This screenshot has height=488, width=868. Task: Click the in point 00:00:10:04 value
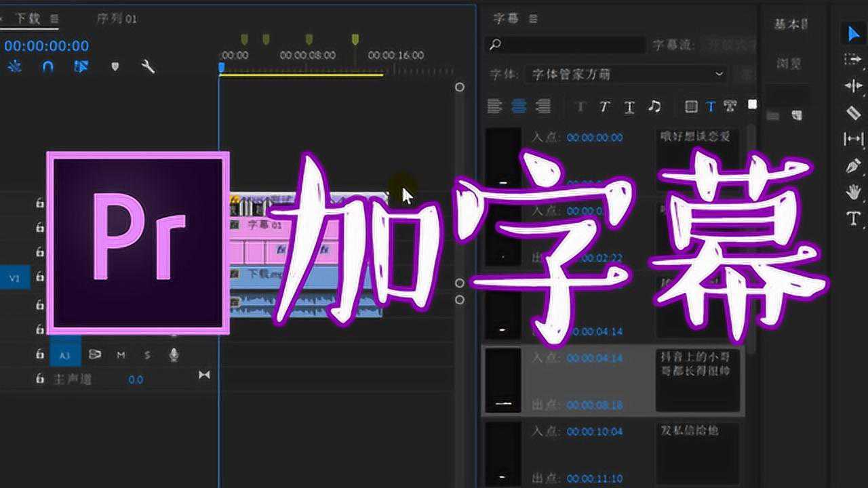click(x=595, y=431)
